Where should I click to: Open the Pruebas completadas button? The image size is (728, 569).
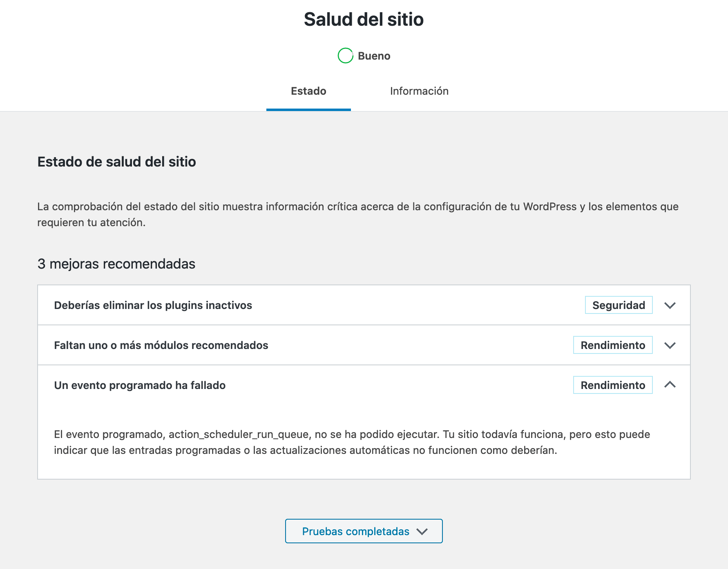coord(364,531)
